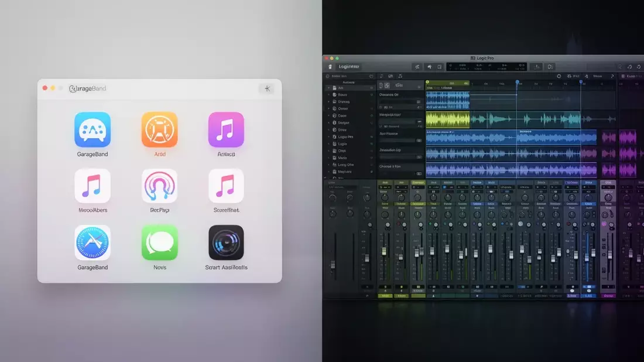Viewport: 644px width, 362px height.
Task: Click the document icon left of LogicHeer
Action: [330, 67]
